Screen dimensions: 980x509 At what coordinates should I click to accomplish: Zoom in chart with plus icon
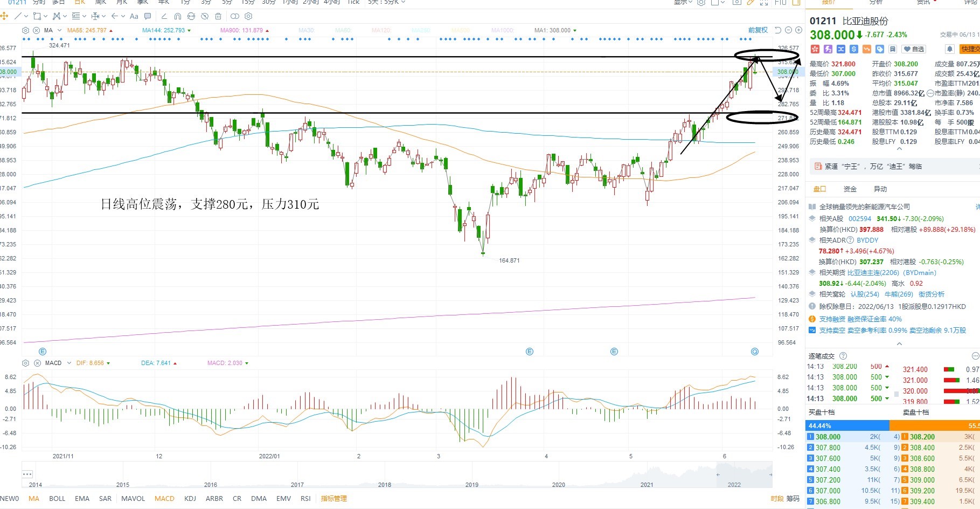click(x=798, y=30)
